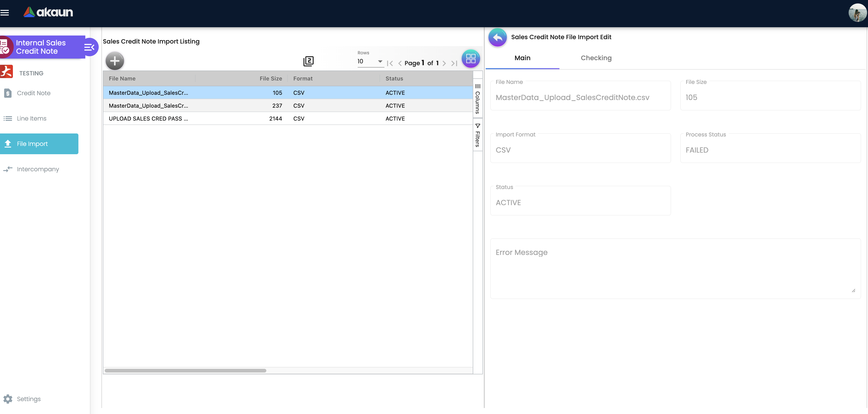
Task: Open Settings in the sidebar
Action: click(x=29, y=399)
